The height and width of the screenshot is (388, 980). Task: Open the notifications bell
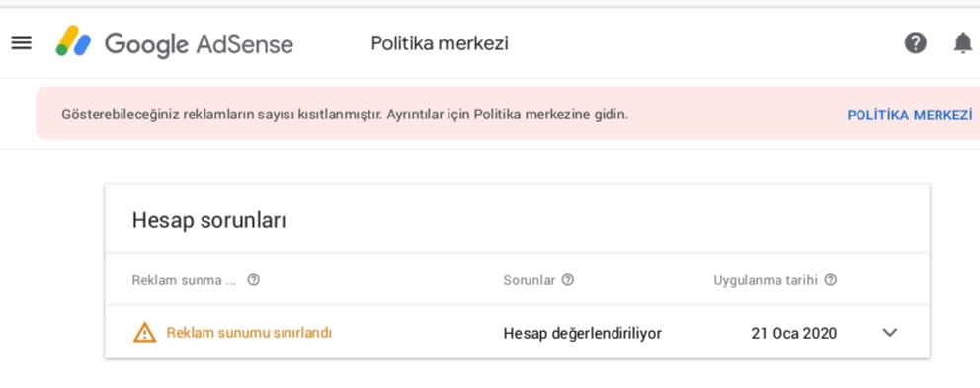(x=963, y=43)
